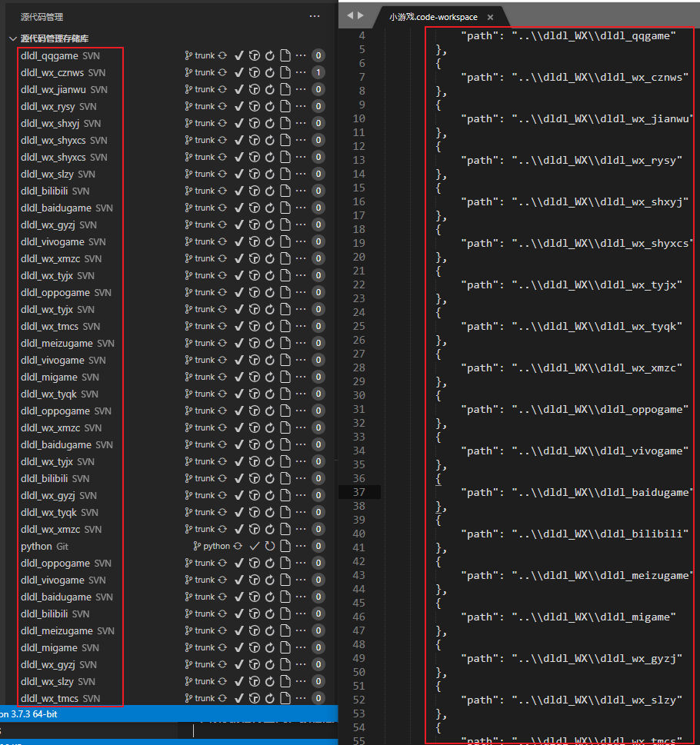
Task: Select the dldl_migame repository entry
Action: (46, 377)
